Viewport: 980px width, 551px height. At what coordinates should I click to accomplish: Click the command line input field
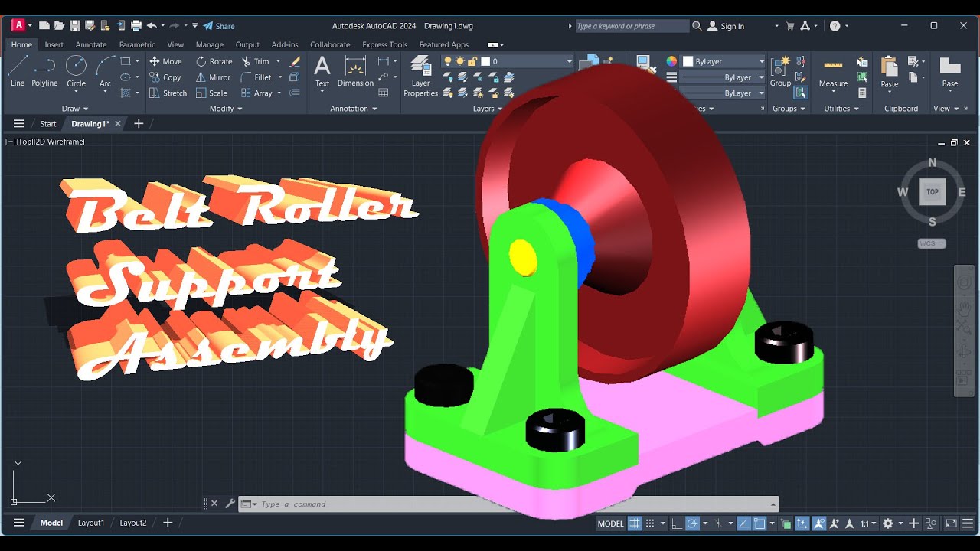pos(509,504)
